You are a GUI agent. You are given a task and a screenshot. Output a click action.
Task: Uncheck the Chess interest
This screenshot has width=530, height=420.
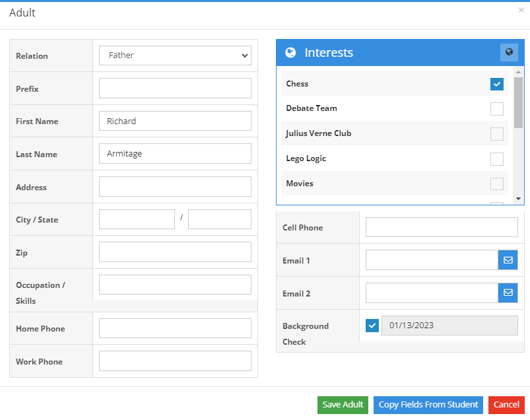496,84
